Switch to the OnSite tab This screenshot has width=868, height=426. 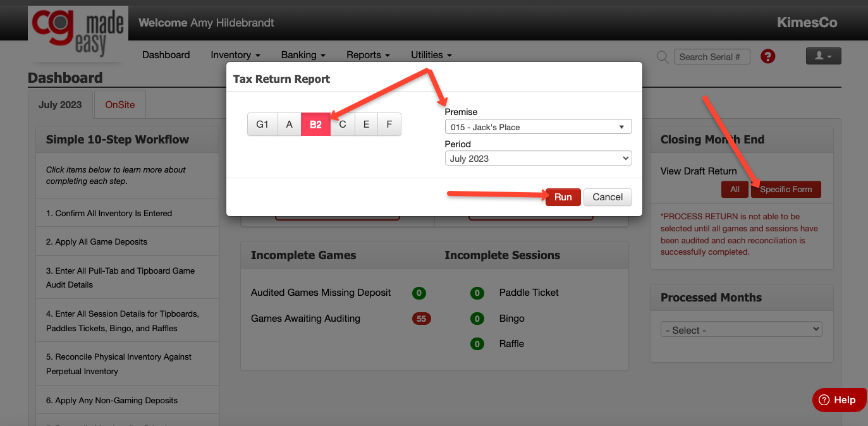pos(120,104)
